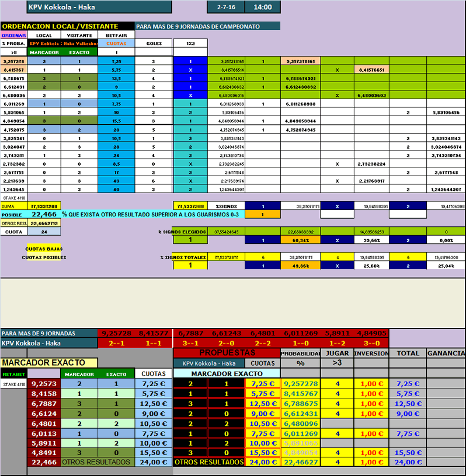Click the %SIGNOS label cell
Viewport: 466px width, 476px height.
click(x=226, y=206)
